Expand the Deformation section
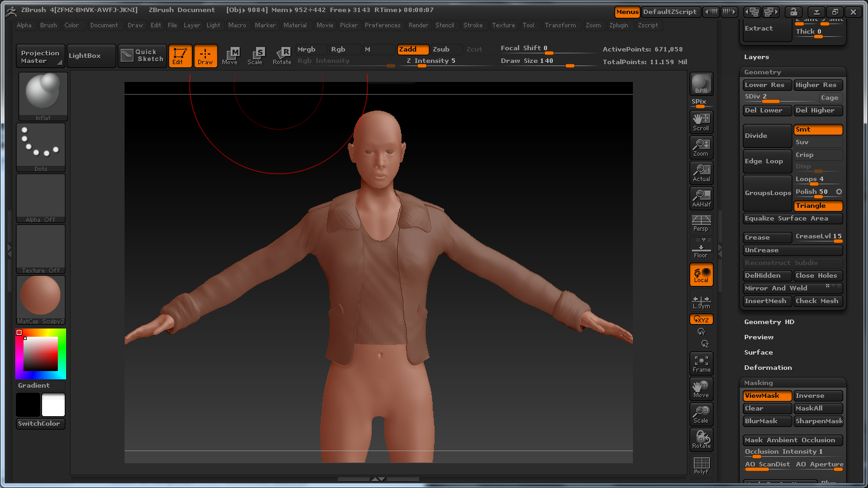868x488 pixels. coord(768,368)
